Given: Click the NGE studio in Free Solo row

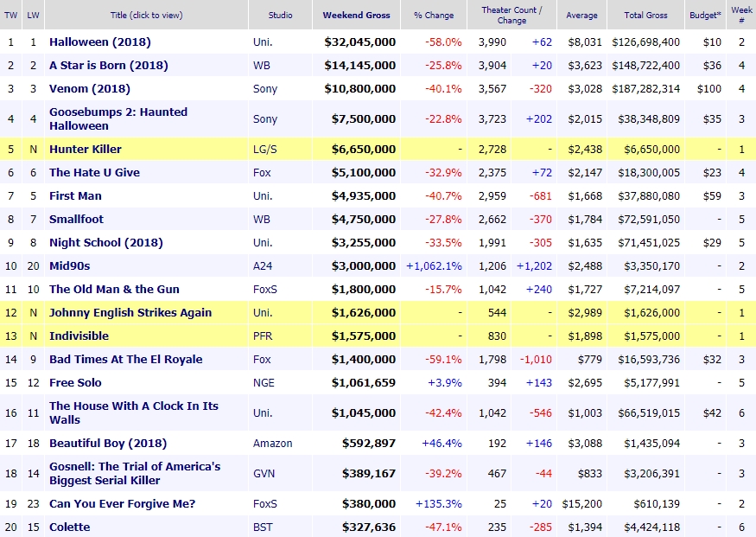Looking at the screenshot, I should point(264,382).
